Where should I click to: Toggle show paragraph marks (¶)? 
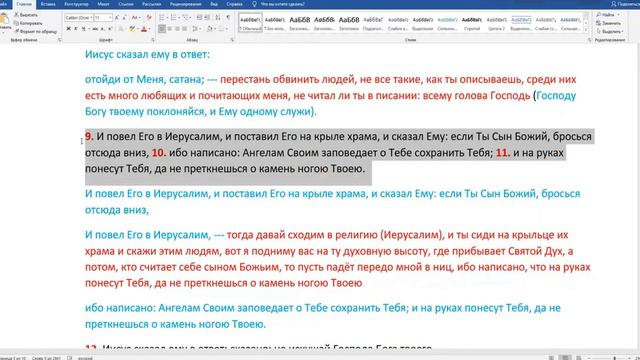(x=228, y=18)
